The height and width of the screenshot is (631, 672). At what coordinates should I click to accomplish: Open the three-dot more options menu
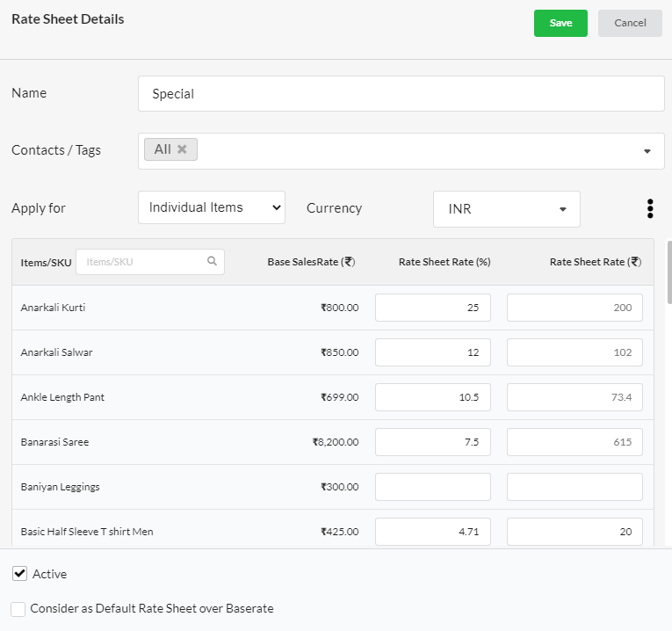pyautogui.click(x=650, y=209)
